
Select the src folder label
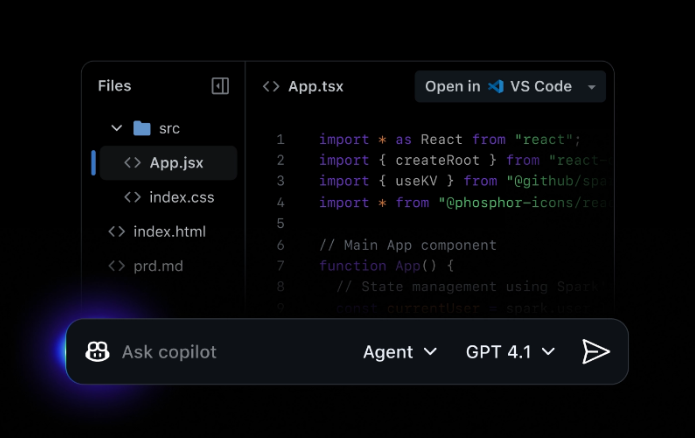pyautogui.click(x=169, y=129)
